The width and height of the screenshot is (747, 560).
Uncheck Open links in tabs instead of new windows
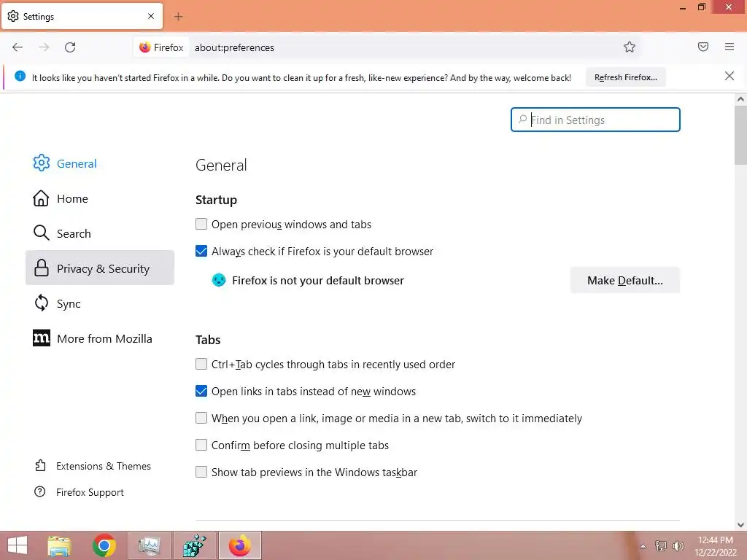[201, 391]
